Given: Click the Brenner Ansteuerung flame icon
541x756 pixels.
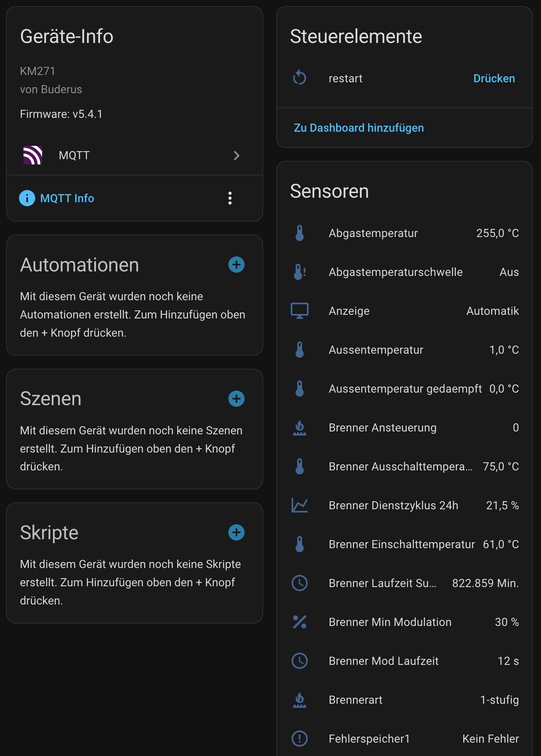Looking at the screenshot, I should 300,427.
